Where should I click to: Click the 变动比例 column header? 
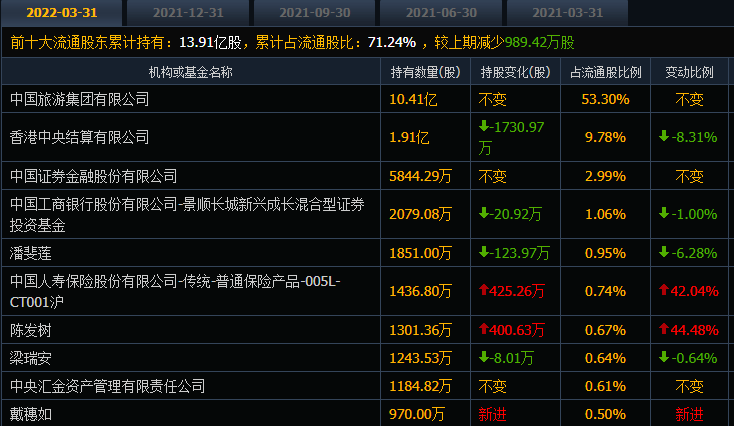689,72
